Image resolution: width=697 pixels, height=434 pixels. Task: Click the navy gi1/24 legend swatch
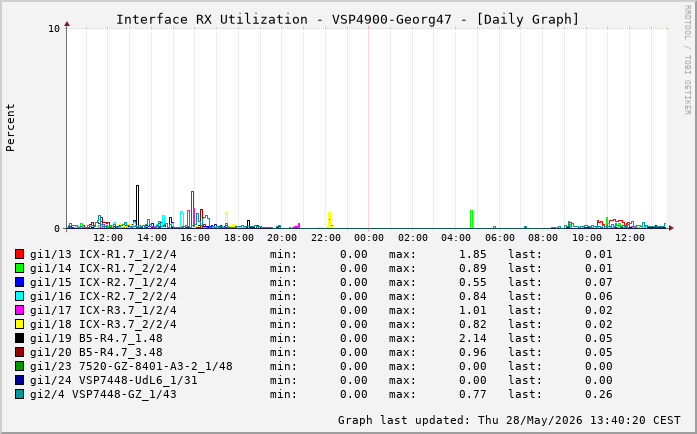click(20, 380)
